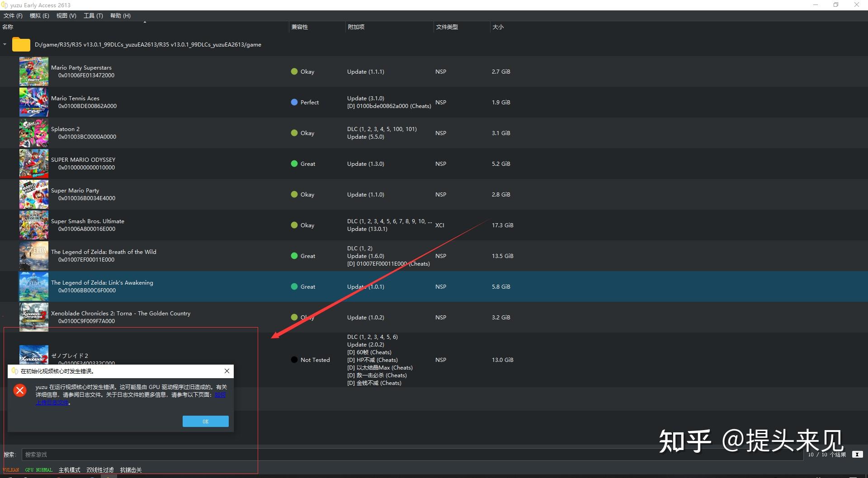Click the Okay dot for Super Smash Bros. Ultimate
The image size is (868, 478).
point(294,225)
